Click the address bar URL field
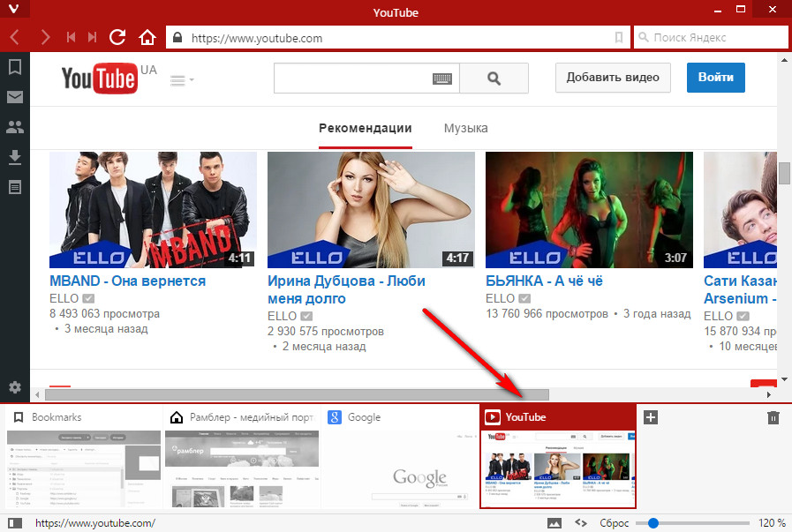The width and height of the screenshot is (792, 532). point(399,38)
